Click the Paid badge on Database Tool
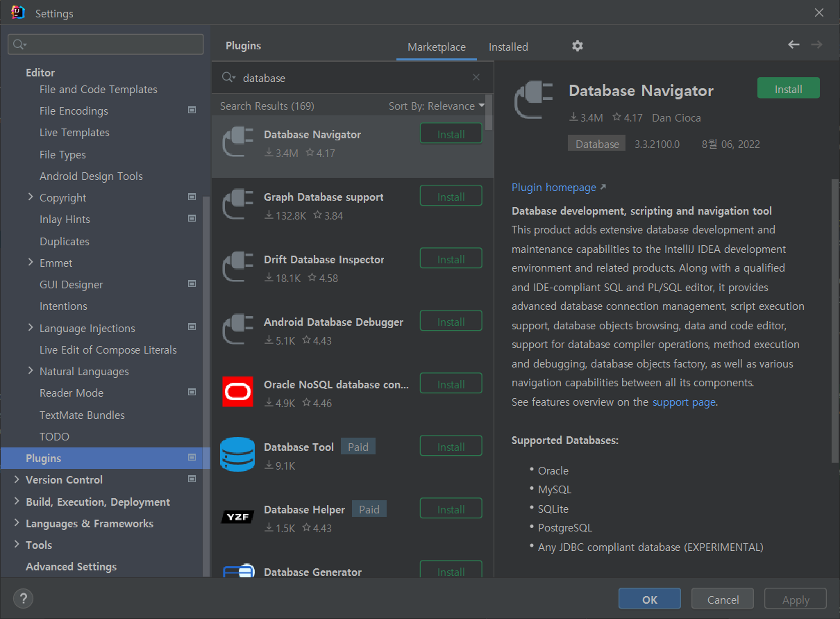Image resolution: width=840 pixels, height=619 pixels. coord(358,447)
